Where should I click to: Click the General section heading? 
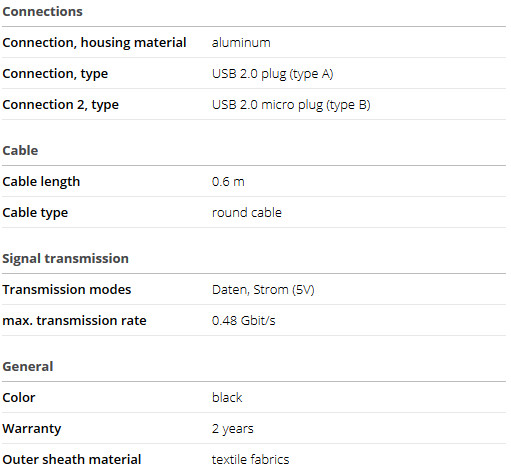[x=28, y=367]
